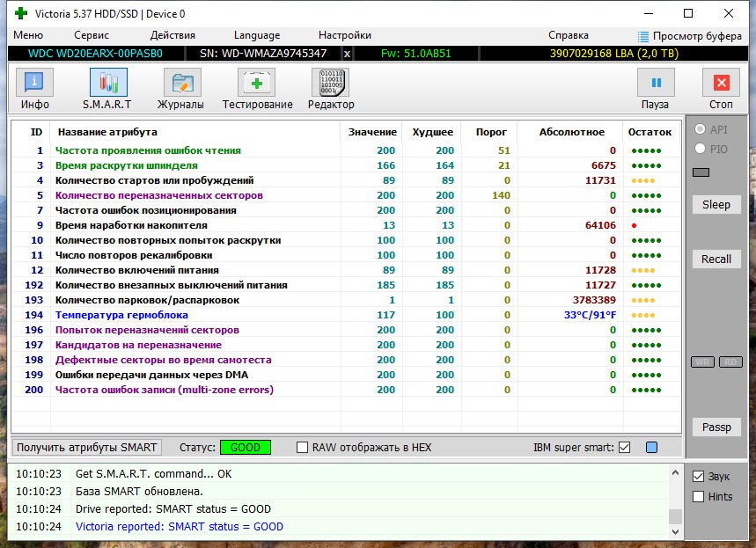Select the S.M.A.R.T toolbar icon
756x548 pixels.
coord(108,83)
